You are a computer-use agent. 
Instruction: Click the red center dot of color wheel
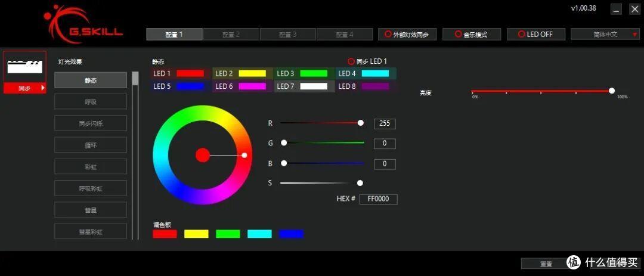[203, 155]
